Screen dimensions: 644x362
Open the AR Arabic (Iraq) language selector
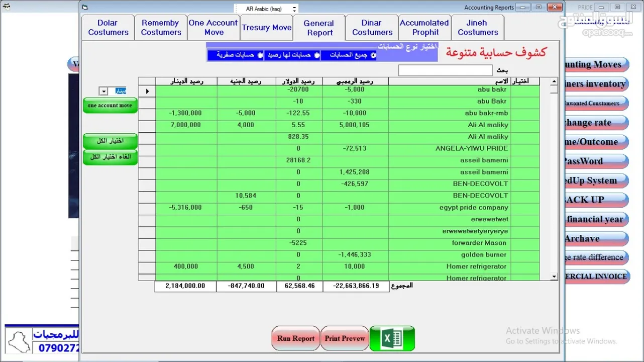266,9
